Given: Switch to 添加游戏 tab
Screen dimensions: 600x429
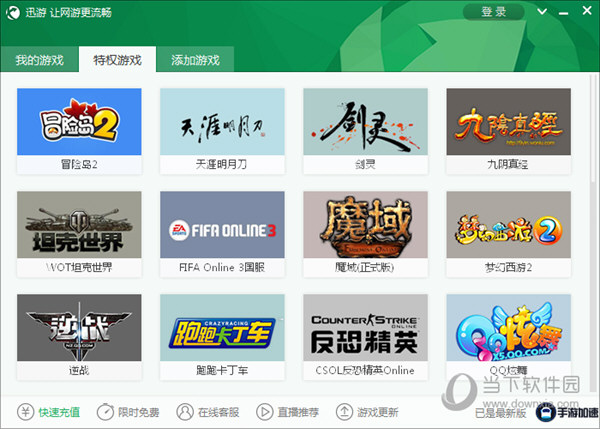Looking at the screenshot, I should [x=195, y=60].
